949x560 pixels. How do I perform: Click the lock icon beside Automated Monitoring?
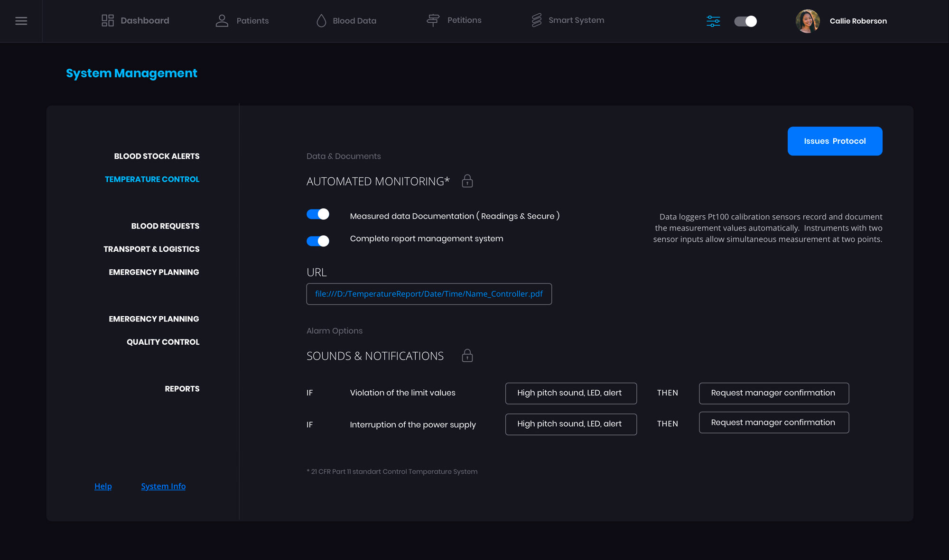click(467, 181)
